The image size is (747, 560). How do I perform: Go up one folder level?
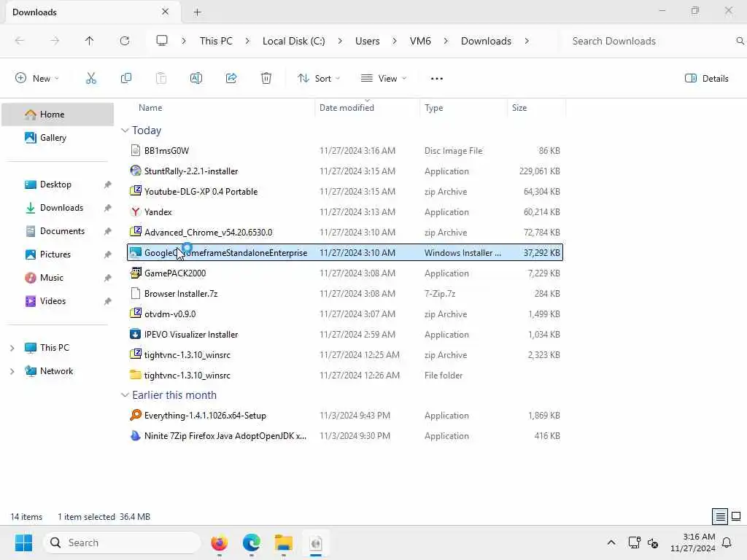tap(89, 41)
